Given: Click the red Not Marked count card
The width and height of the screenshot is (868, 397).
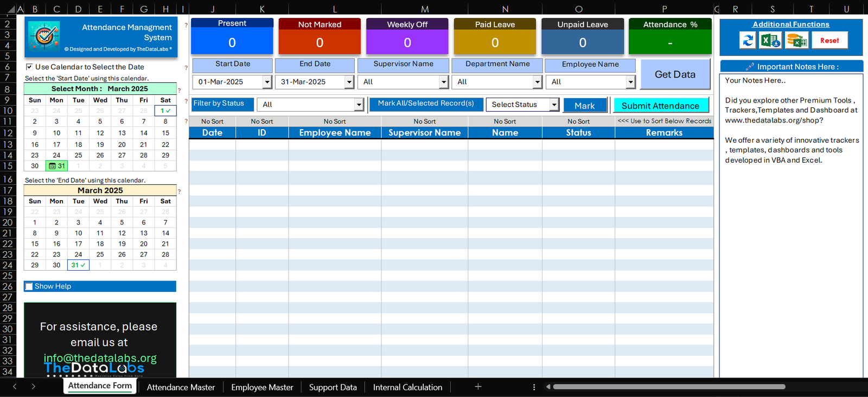Looking at the screenshot, I should 320,36.
